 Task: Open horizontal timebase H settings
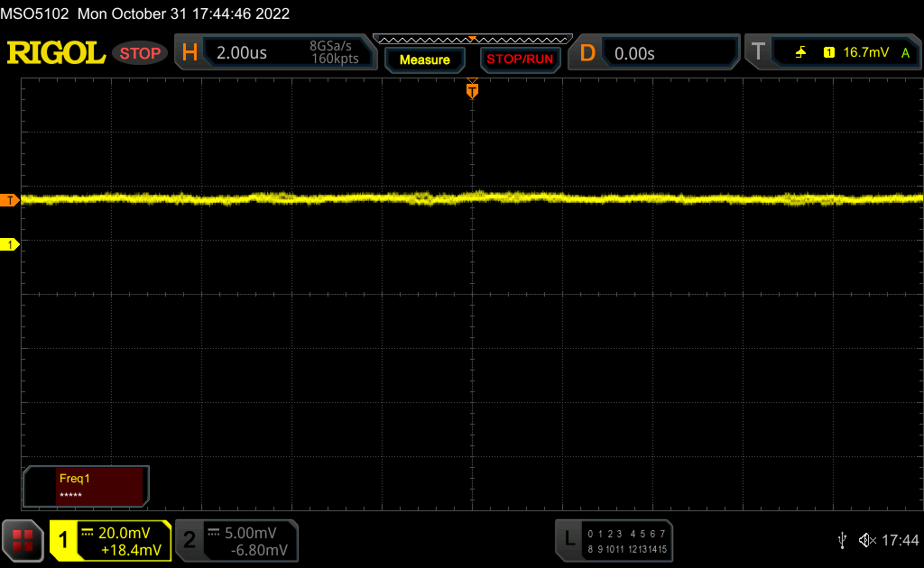pyautogui.click(x=189, y=53)
